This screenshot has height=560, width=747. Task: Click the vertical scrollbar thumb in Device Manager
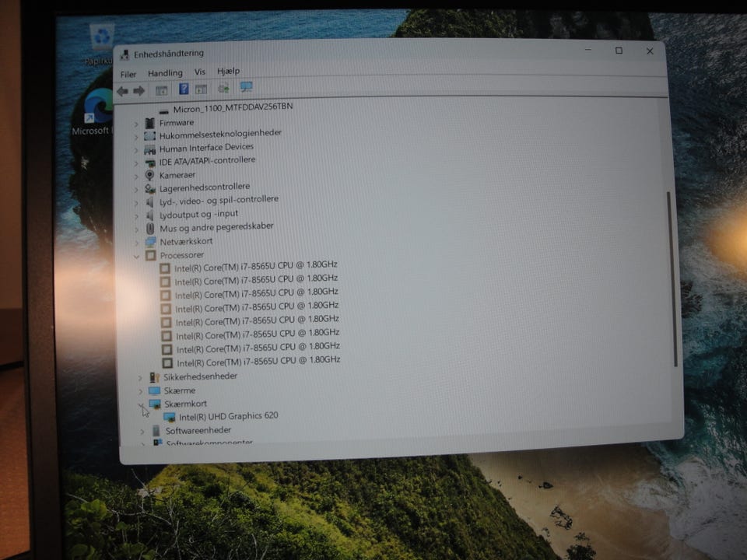(x=672, y=279)
